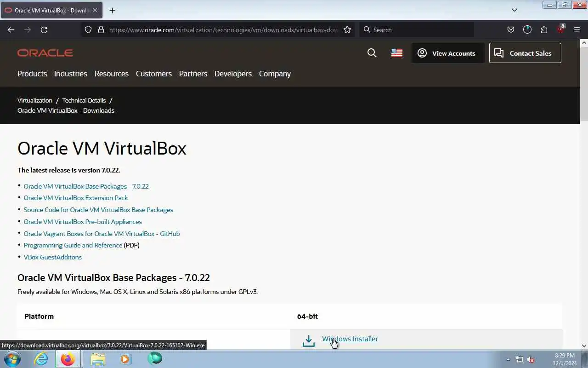Open the Company menu
588x368 pixels.
[x=275, y=74]
